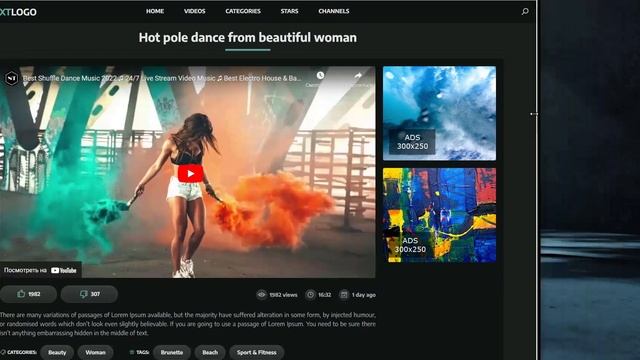This screenshot has height=360, width=640.
Task: Open the CHANNELS menu item
Action: [x=333, y=11]
